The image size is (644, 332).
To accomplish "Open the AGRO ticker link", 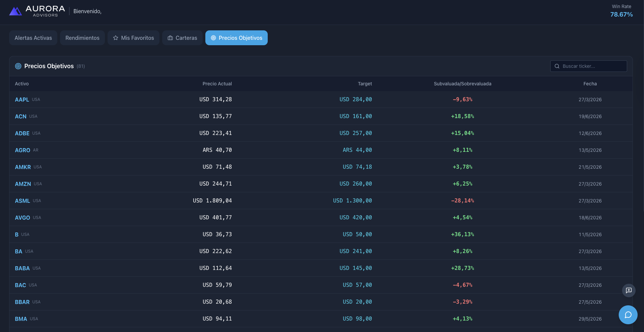I will point(23,150).
